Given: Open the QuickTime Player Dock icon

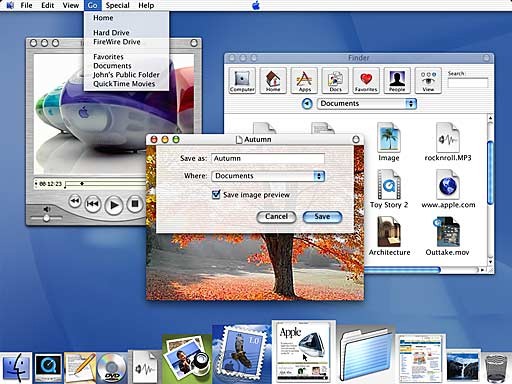Looking at the screenshot, I should [x=49, y=368].
